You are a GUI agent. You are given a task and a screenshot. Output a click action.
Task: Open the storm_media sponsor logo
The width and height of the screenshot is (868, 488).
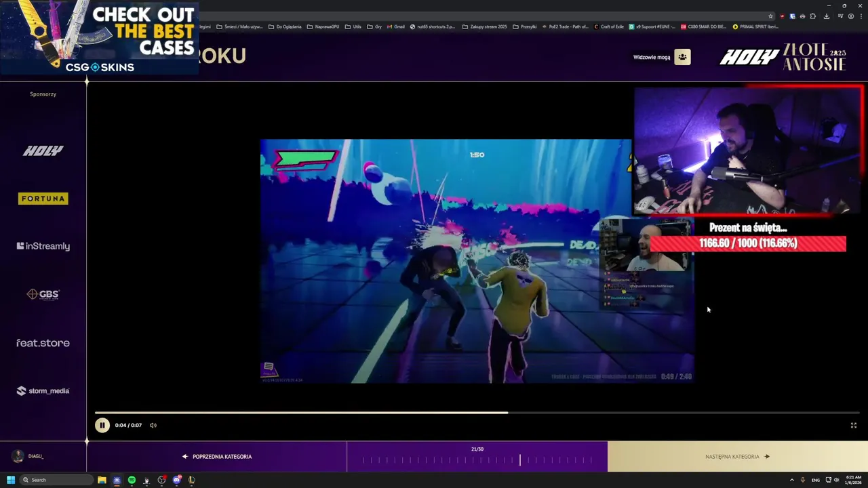[x=43, y=391]
